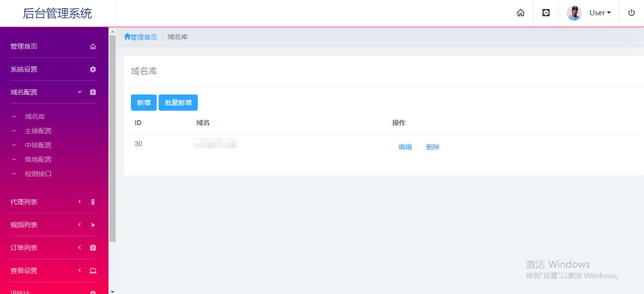Click 删除 for row ID 30
This screenshot has width=644, height=294.
point(433,147)
